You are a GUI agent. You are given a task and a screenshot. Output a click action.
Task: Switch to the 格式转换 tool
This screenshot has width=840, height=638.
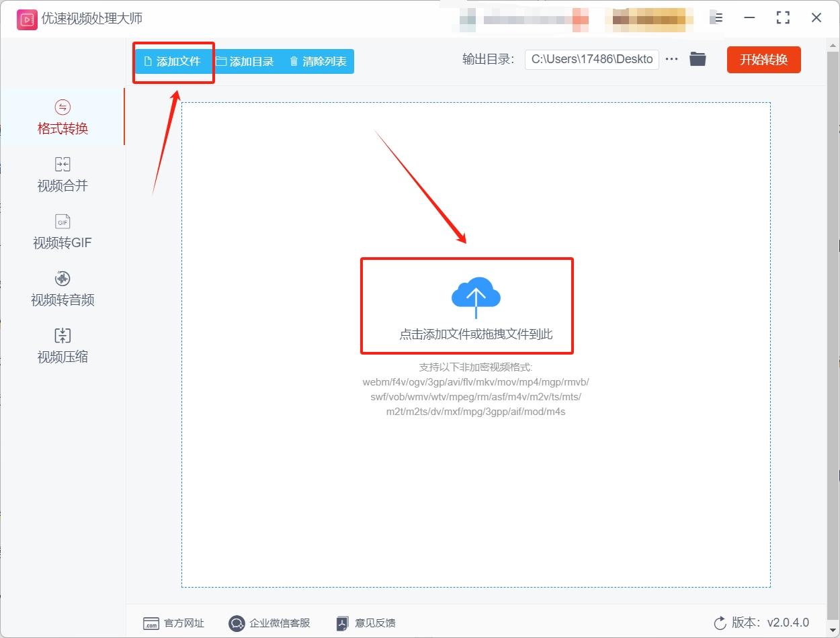[62, 118]
